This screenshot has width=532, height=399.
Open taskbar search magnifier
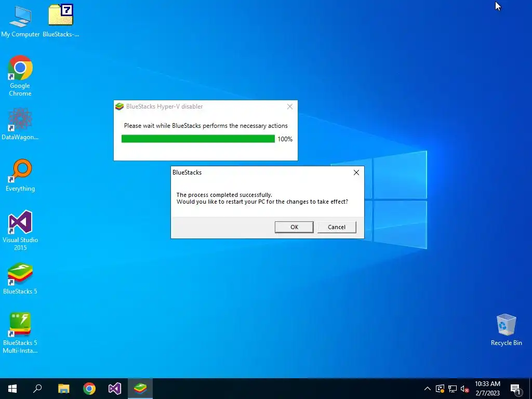pos(37,389)
